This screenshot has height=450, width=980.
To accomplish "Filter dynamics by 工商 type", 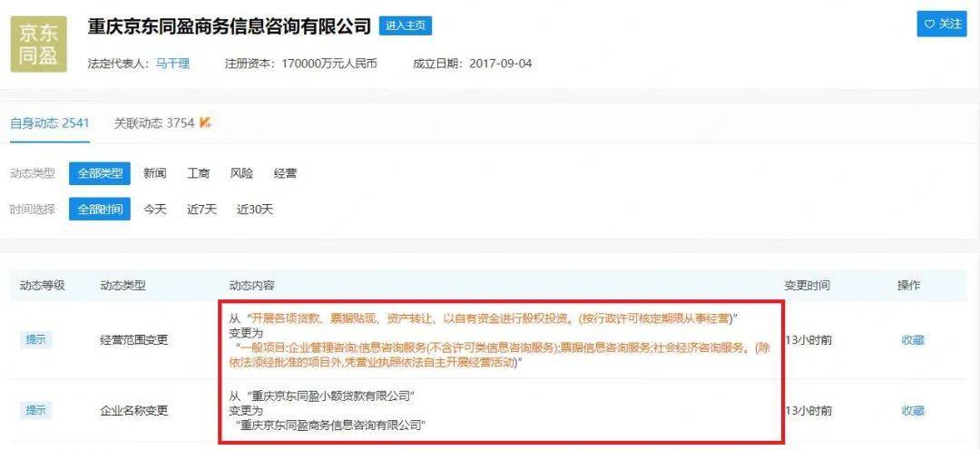I will 198,174.
